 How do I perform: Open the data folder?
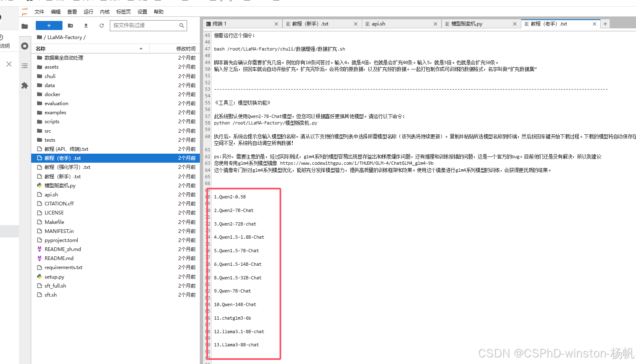click(x=116, y=85)
